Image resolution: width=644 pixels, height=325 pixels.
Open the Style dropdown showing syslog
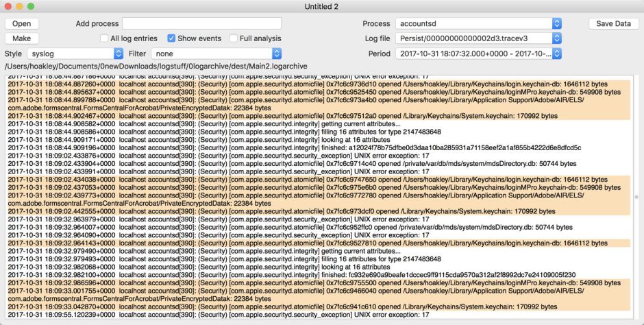point(75,53)
